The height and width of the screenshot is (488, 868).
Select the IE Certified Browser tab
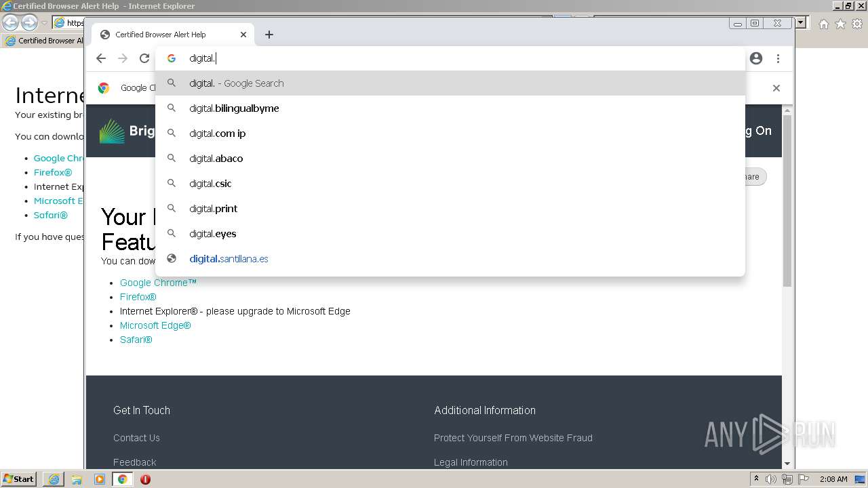43,41
